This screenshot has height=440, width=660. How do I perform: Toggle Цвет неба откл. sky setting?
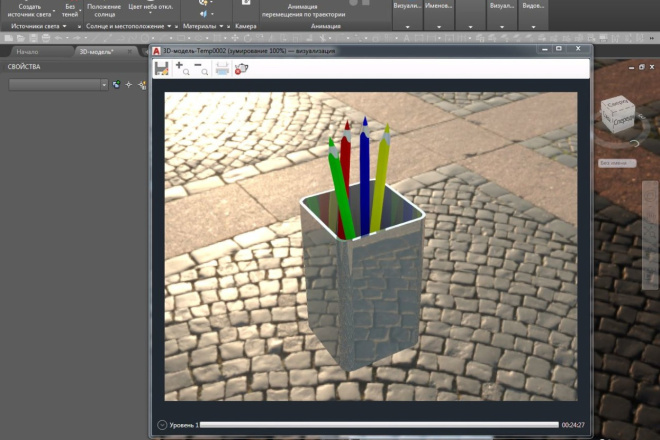151,8
